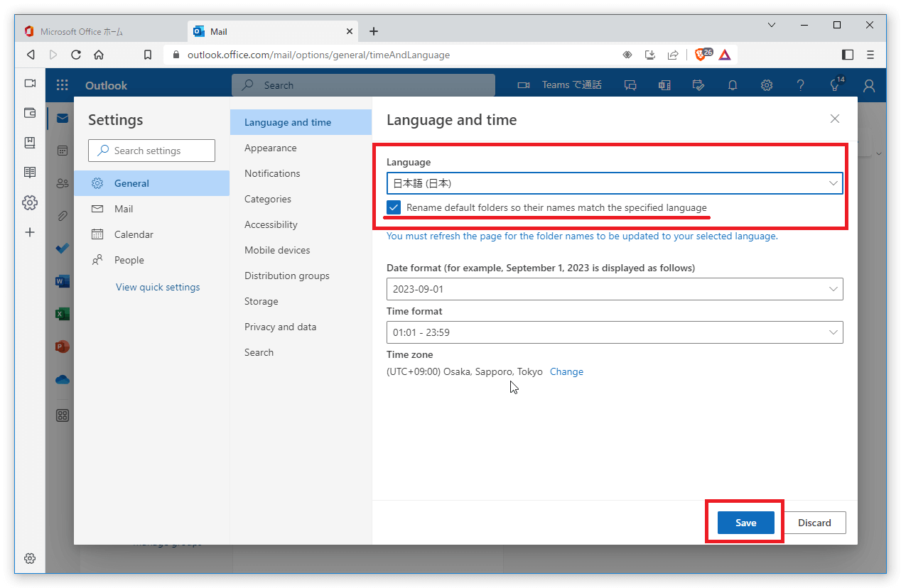Open the Outlook app launcher grid
The image size is (901, 588).
pos(62,85)
